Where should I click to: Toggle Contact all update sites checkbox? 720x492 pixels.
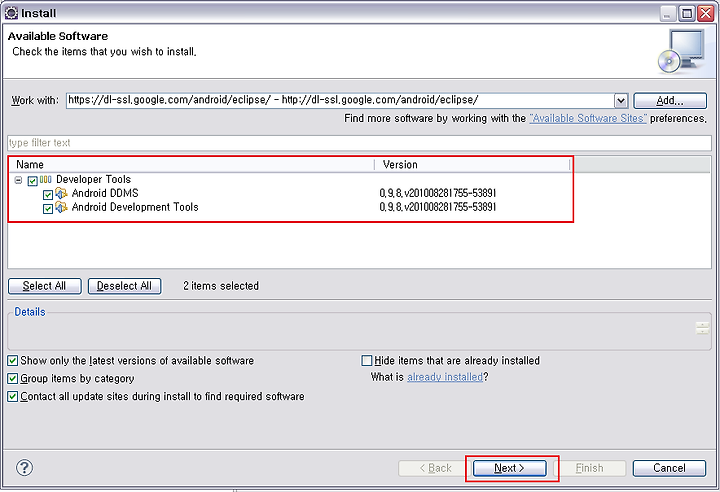pos(13,396)
